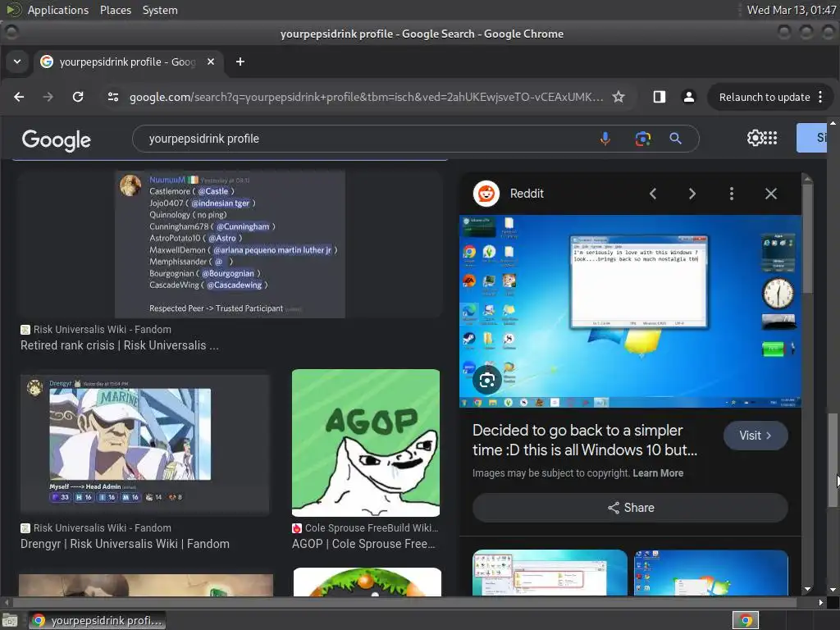Open Retired rank crisis Risk Universalis link
Screen dimensions: 840x630
coord(120,345)
